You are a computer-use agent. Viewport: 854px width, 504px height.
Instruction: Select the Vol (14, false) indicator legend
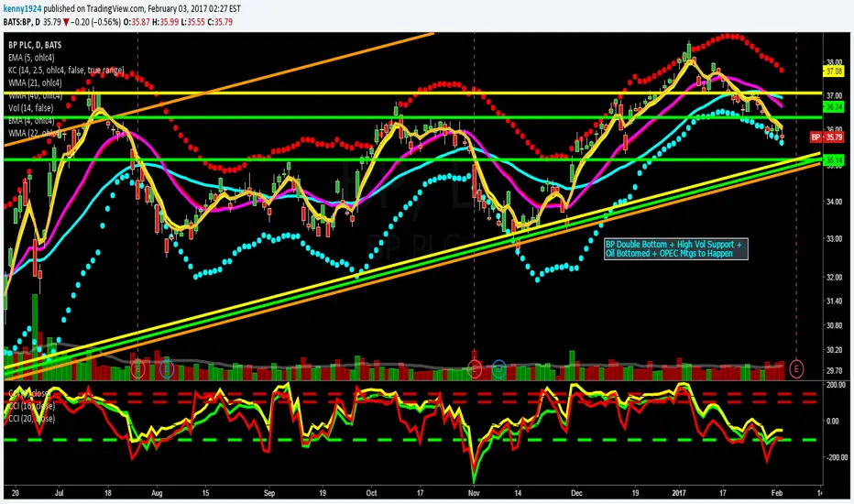click(x=30, y=108)
